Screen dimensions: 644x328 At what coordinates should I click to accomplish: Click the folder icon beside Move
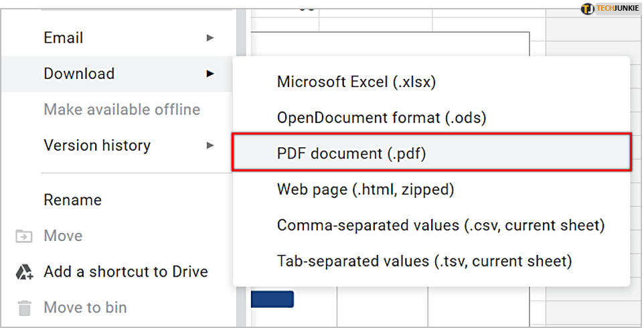[24, 236]
